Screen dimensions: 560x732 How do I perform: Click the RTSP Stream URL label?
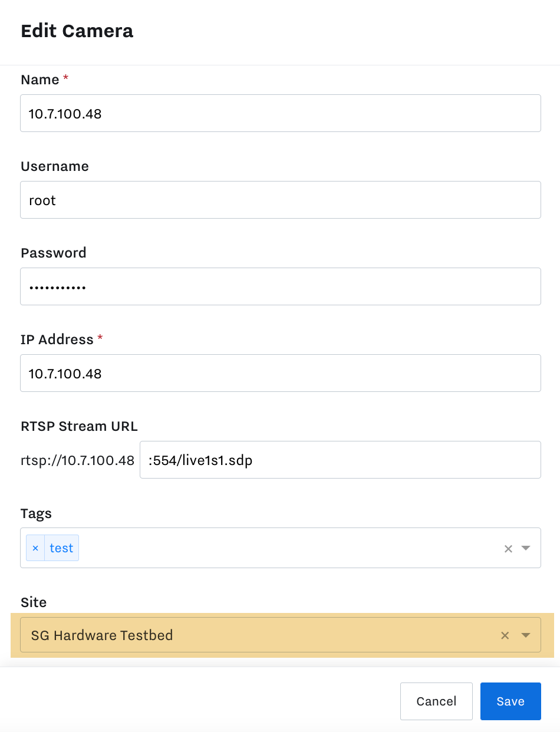(79, 426)
